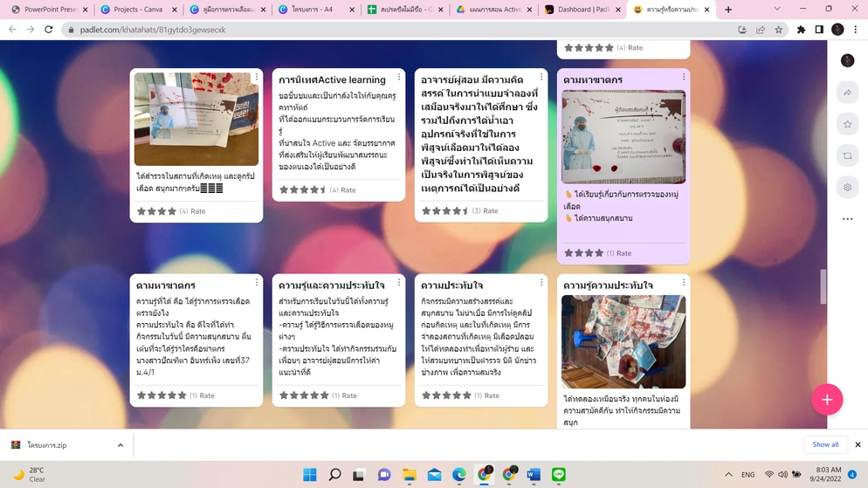
Task: Click the Padlet share arrow icon
Action: pyautogui.click(x=848, y=93)
